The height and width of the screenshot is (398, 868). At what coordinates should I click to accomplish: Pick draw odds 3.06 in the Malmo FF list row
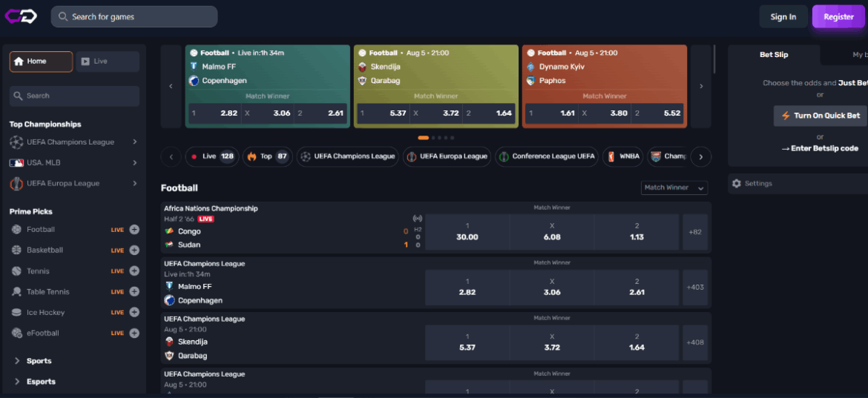tap(552, 287)
